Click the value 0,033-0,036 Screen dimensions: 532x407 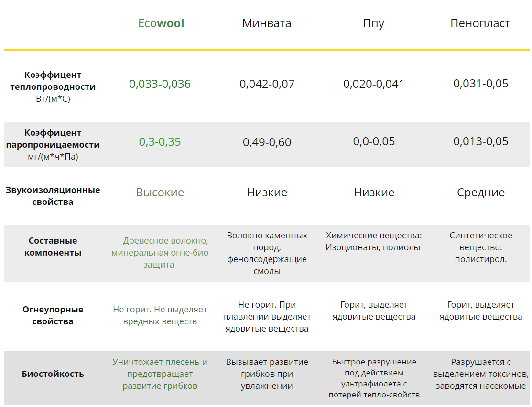[x=160, y=84]
